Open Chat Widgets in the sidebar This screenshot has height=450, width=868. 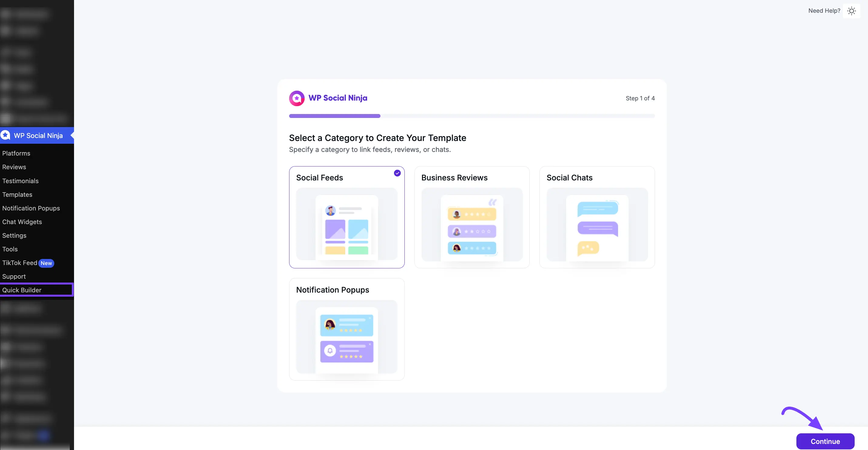click(x=22, y=222)
